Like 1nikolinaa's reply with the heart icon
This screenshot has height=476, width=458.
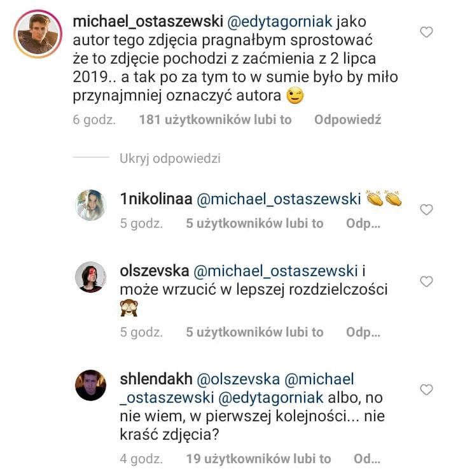[427, 209]
